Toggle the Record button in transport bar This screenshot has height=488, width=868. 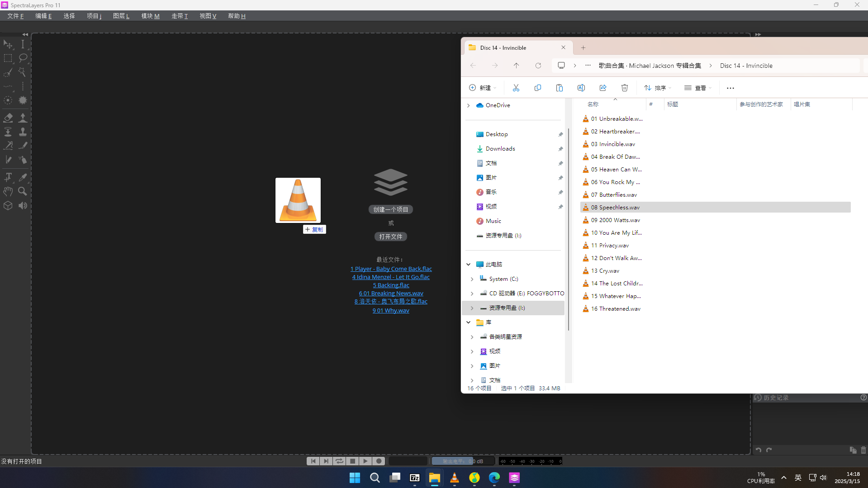(x=379, y=461)
